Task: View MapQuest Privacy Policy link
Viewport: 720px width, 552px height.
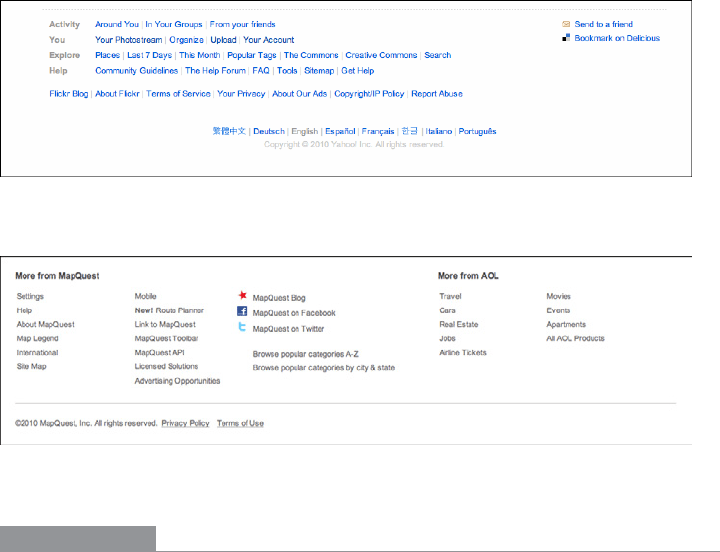Action: tap(185, 424)
